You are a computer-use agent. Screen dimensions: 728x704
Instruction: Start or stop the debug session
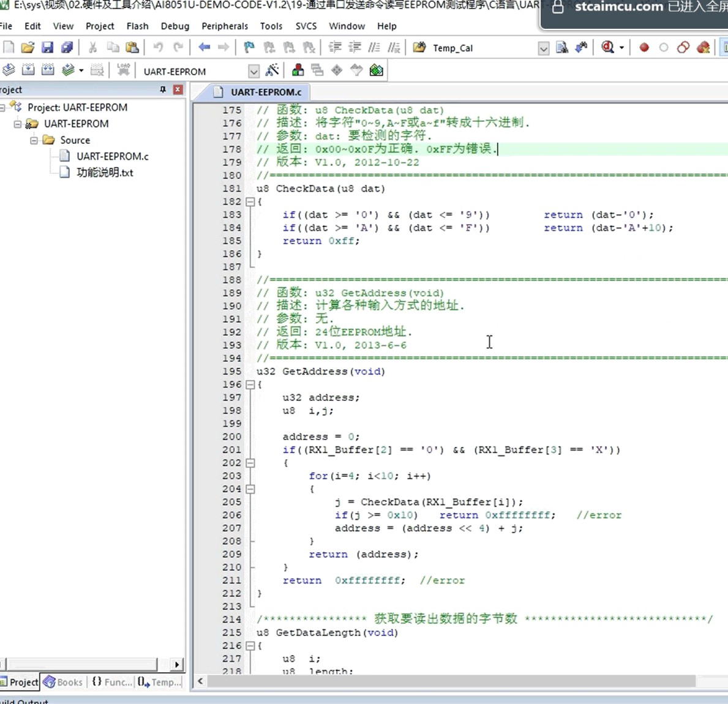608,47
